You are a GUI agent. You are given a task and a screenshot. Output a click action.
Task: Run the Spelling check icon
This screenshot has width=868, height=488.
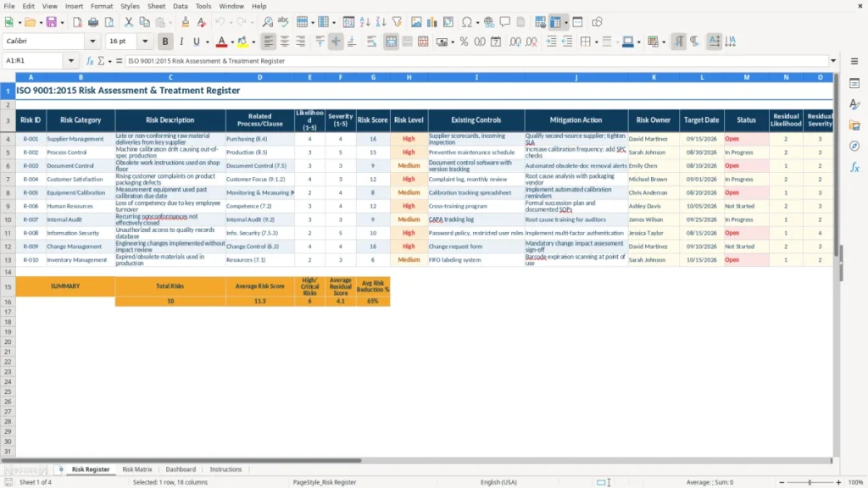(x=283, y=22)
